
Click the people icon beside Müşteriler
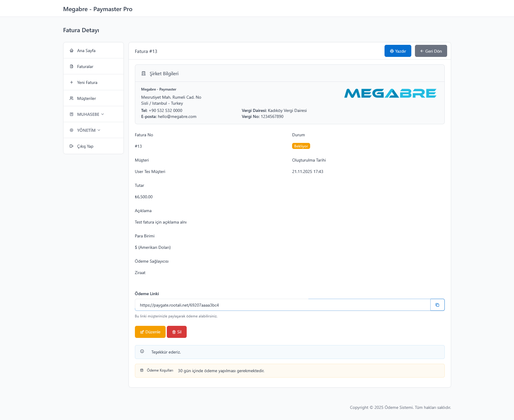71,98
